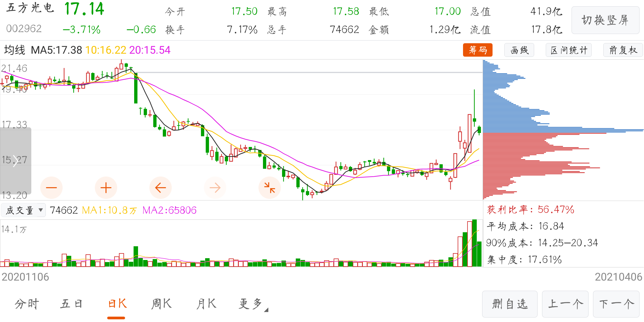This screenshot has width=644, height=322.
Task: Click the 最高 value 17.58
Action: tap(346, 11)
